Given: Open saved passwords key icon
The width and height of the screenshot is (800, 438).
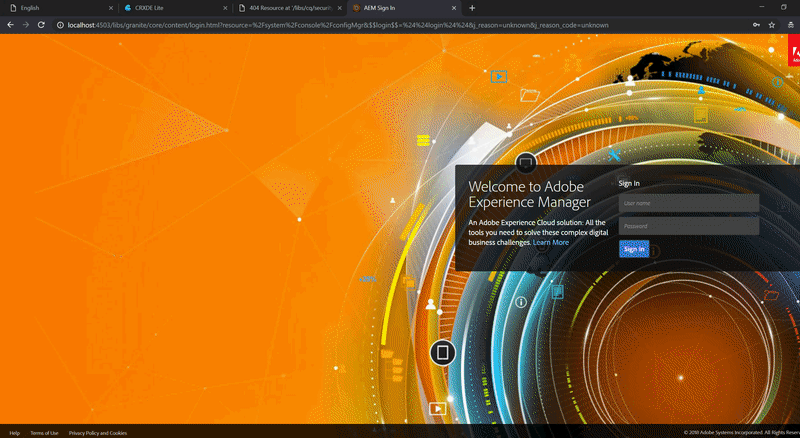Looking at the screenshot, I should point(756,25).
